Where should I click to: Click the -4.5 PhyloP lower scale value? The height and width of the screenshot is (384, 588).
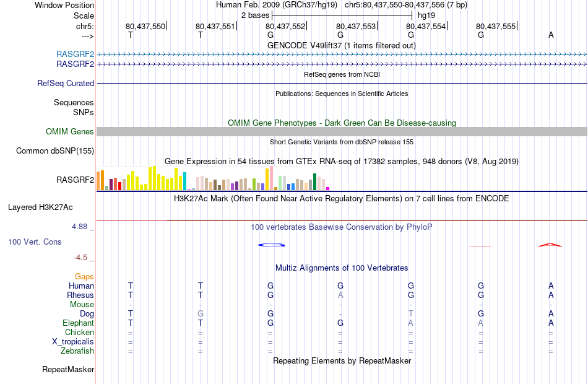pos(80,258)
